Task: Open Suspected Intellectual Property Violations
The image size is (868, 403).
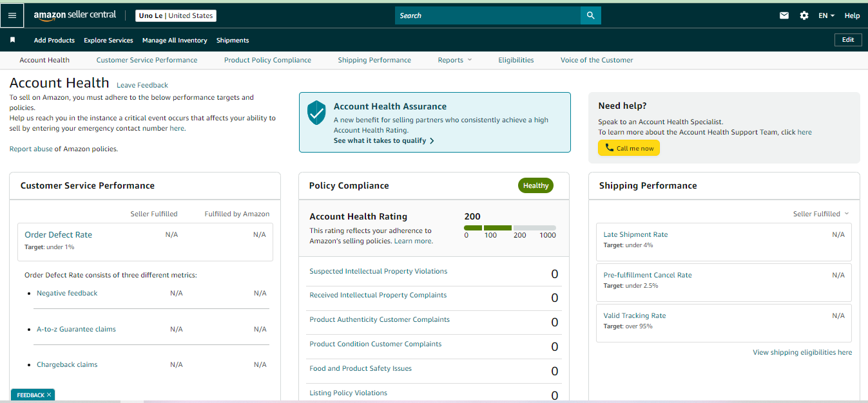Action: (x=378, y=271)
